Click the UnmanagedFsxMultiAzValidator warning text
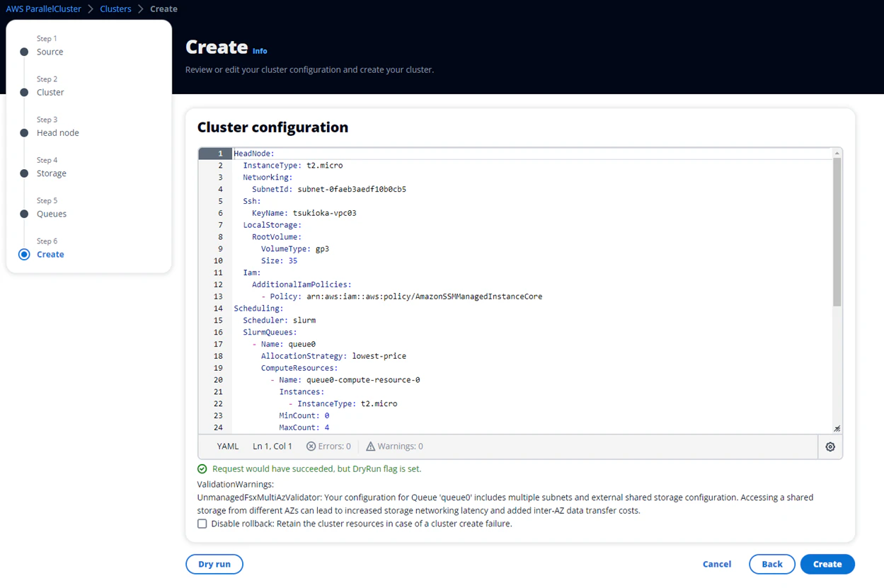884x588 pixels. (505, 504)
